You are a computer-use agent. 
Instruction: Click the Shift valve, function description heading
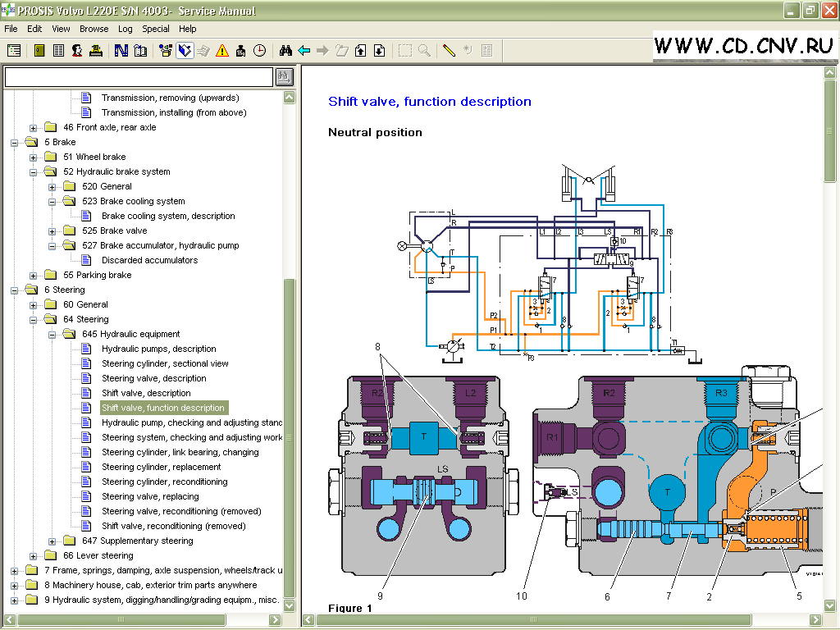pyautogui.click(x=430, y=102)
